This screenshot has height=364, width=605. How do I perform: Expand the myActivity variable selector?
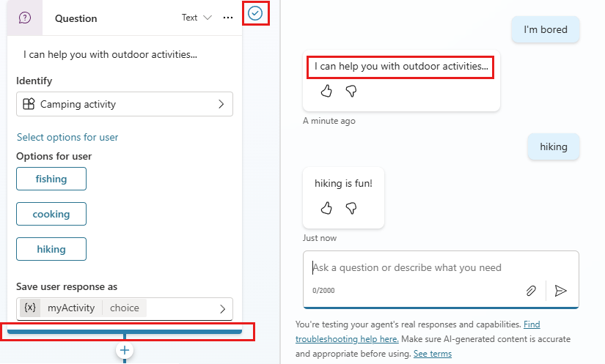point(125,308)
